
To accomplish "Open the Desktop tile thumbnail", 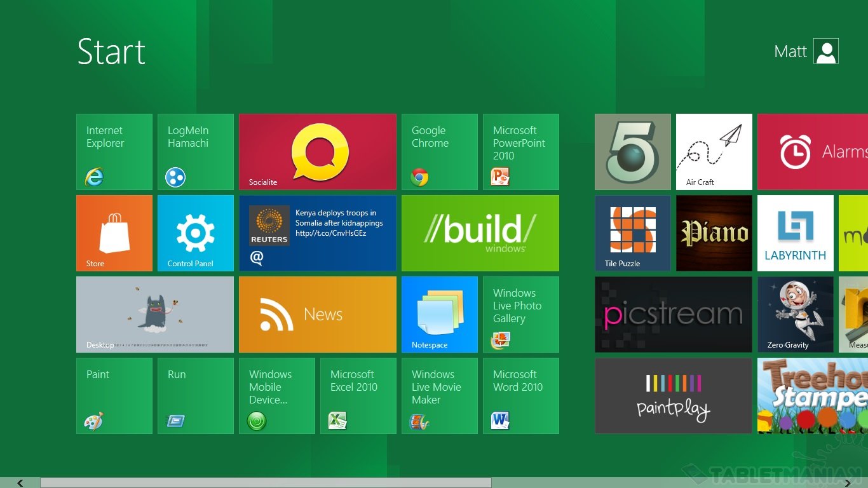I will click(155, 315).
